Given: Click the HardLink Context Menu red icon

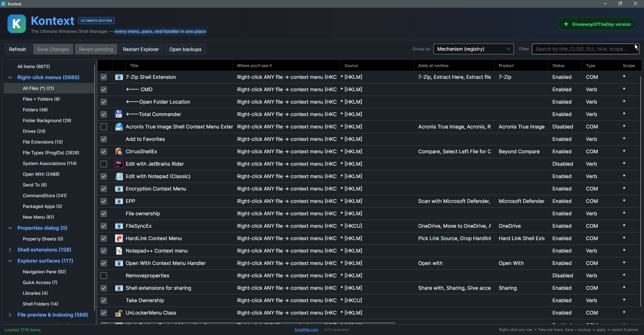Looking at the screenshot, I should click(119, 238).
